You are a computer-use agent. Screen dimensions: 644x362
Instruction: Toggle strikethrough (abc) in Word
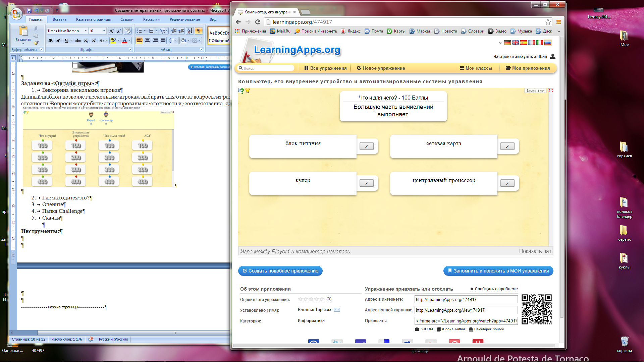78,41
